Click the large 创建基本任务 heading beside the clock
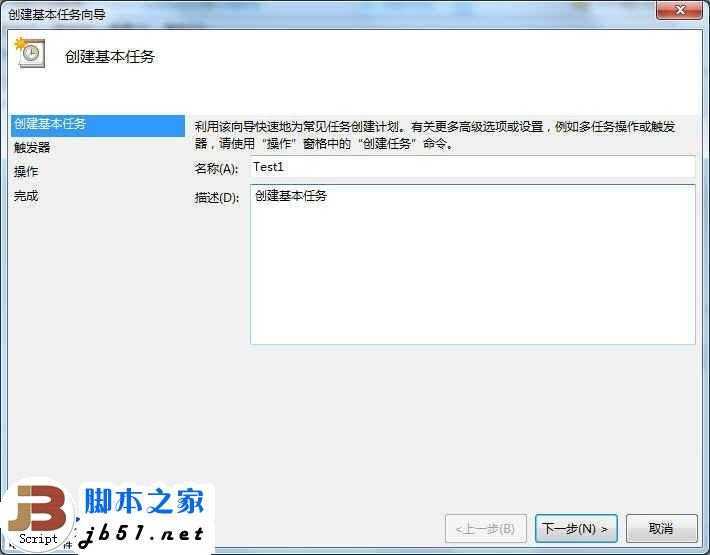This screenshot has width=710, height=555. pos(110,57)
